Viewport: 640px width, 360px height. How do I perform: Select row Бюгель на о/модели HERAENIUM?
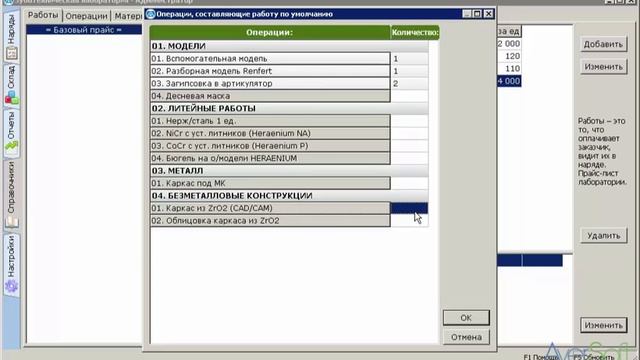click(270, 158)
